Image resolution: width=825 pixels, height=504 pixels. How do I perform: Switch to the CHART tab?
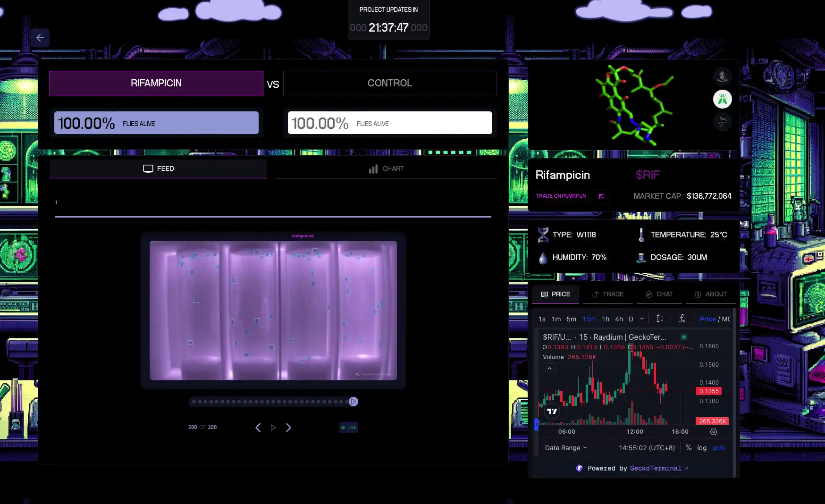[x=386, y=169]
